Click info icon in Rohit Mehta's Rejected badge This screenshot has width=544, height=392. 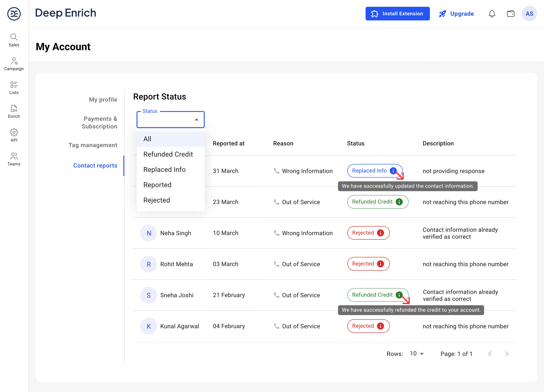(380, 264)
